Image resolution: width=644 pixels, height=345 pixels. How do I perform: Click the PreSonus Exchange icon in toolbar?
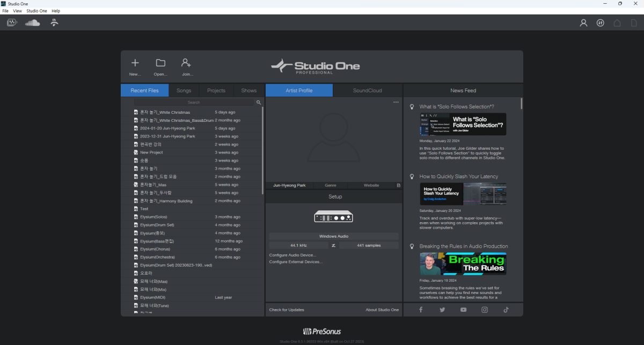point(54,23)
